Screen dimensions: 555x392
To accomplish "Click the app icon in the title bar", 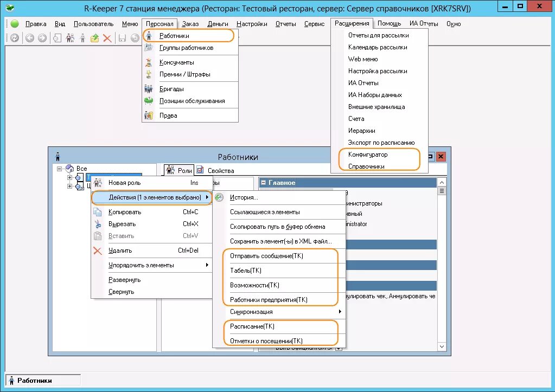I will click(x=10, y=8).
